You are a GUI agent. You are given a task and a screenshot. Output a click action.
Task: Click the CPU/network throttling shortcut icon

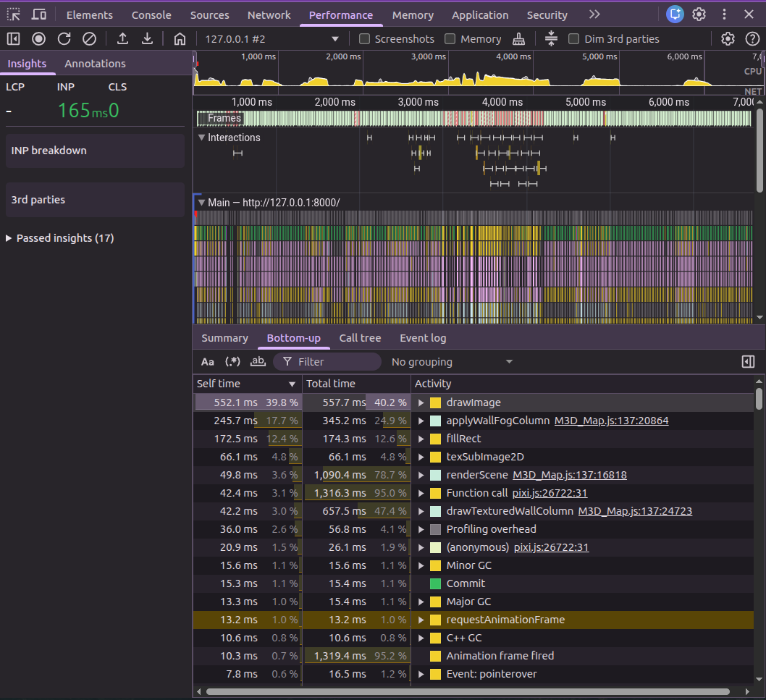tap(551, 38)
